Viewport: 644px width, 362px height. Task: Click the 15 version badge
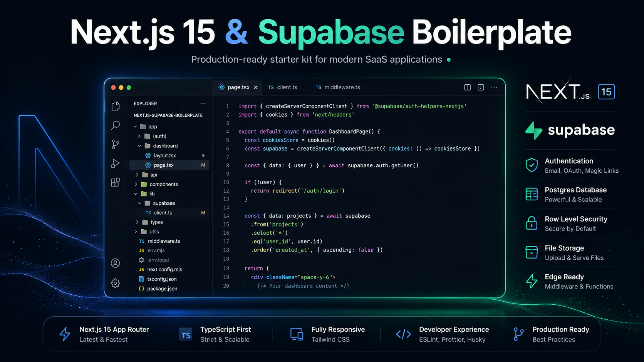click(x=606, y=92)
